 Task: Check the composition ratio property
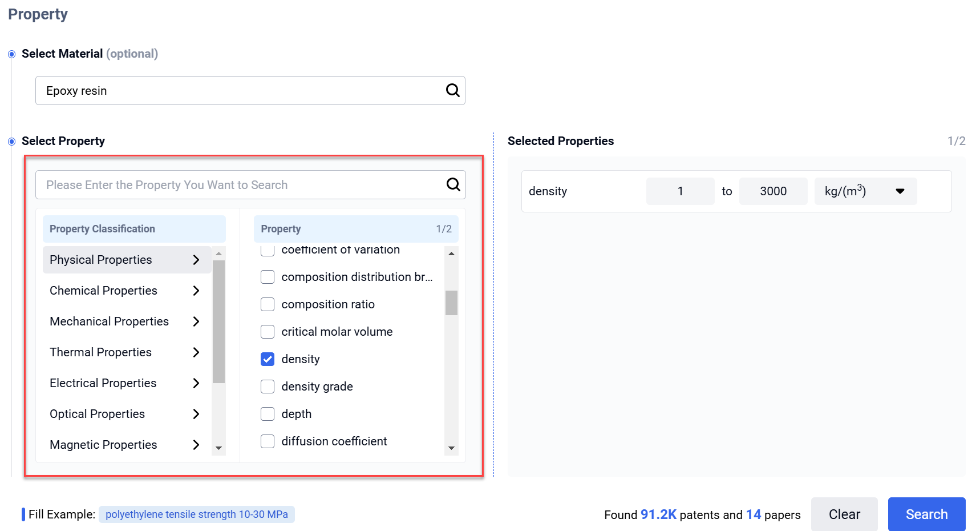pos(268,304)
